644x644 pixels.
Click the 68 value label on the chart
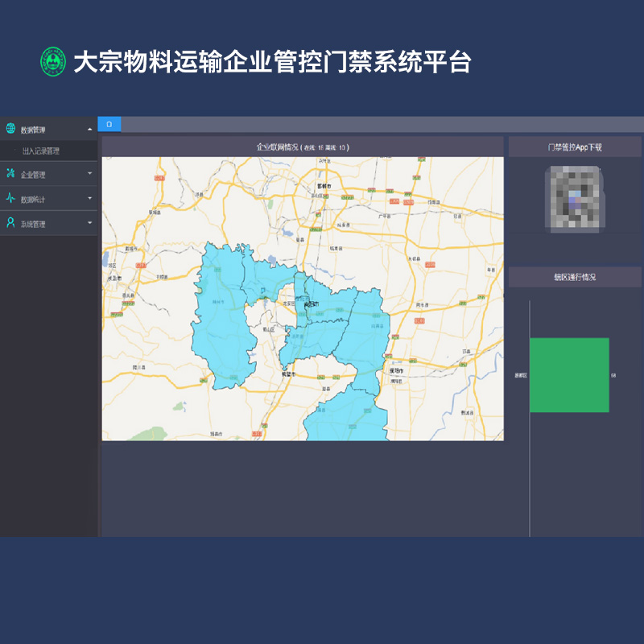[615, 374]
